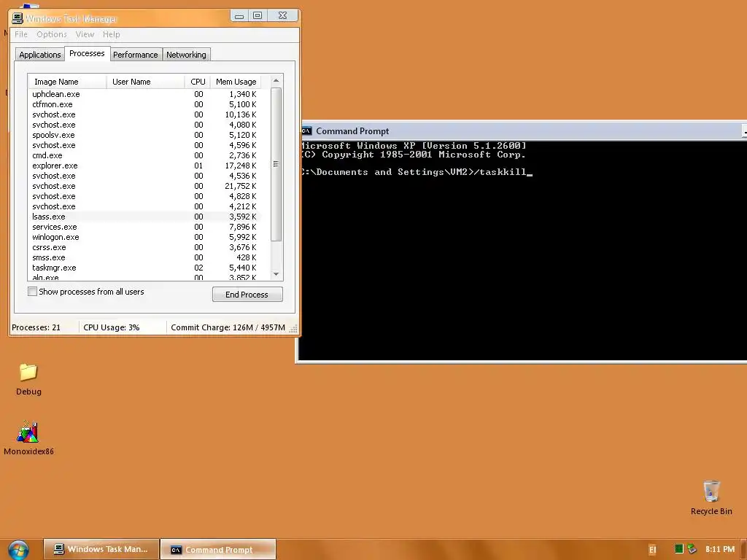Click the 8:11 PM taskbar clock

tap(720, 549)
